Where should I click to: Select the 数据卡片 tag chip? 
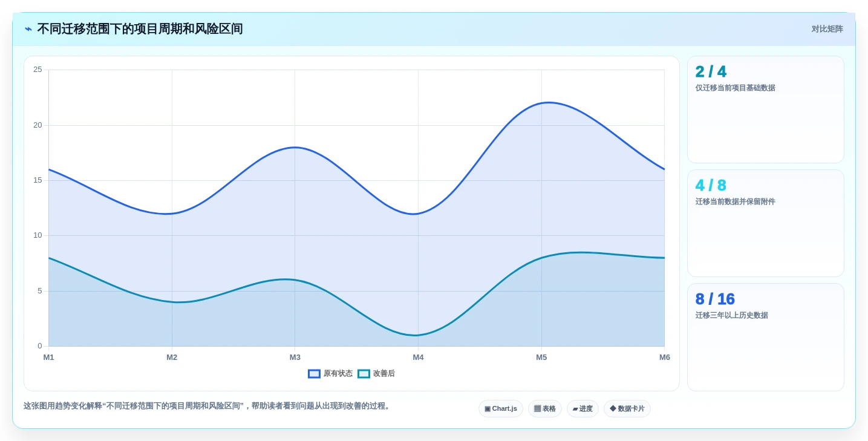tap(627, 409)
